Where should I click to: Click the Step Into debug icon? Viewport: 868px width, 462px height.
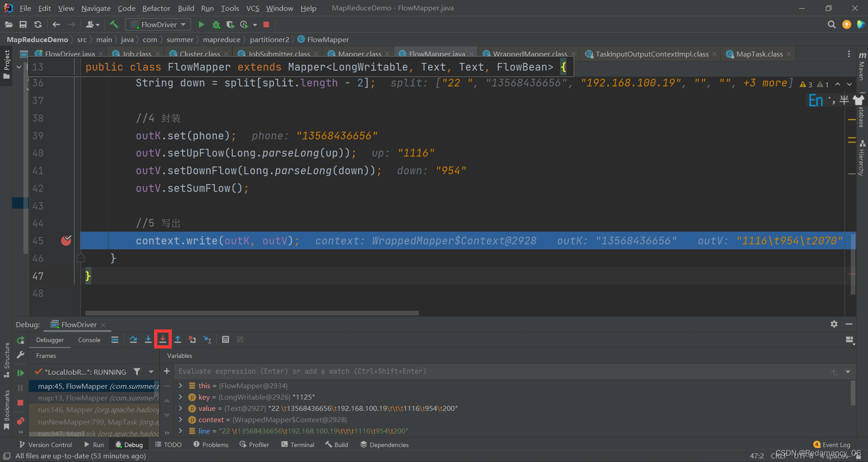tap(148, 339)
